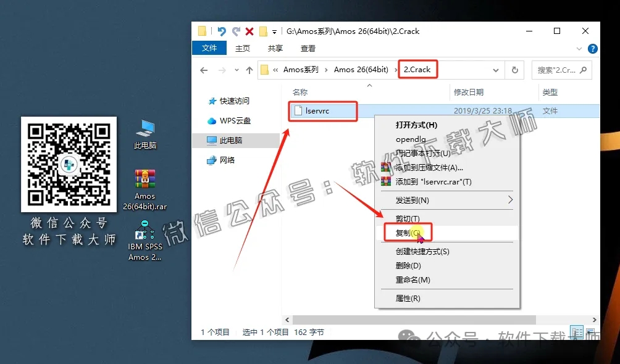The image size is (620, 364).
Task: Click the help question mark icon
Action: (x=593, y=48)
